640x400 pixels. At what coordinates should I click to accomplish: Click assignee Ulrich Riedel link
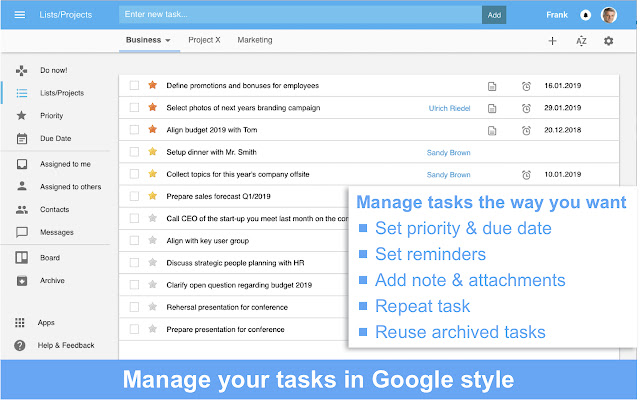point(449,108)
